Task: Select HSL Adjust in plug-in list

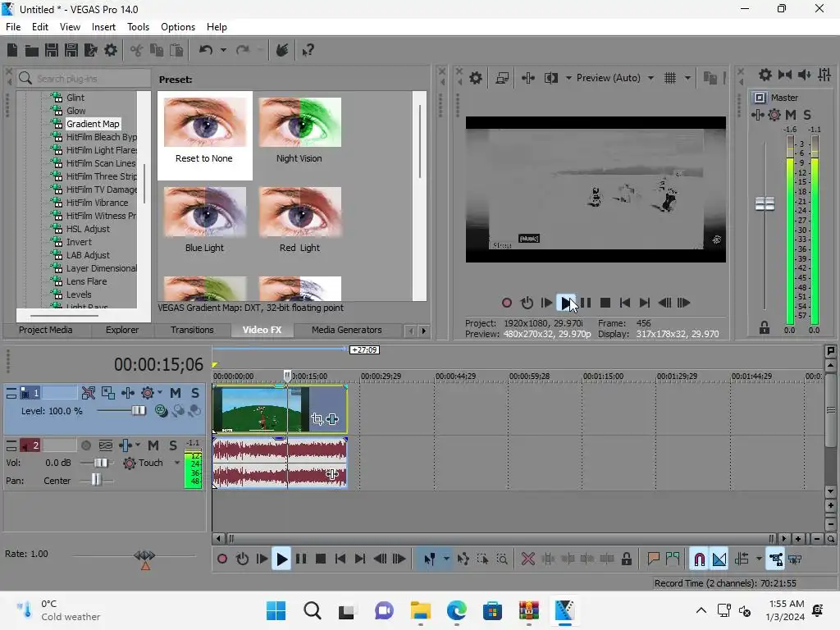Action: [x=88, y=229]
